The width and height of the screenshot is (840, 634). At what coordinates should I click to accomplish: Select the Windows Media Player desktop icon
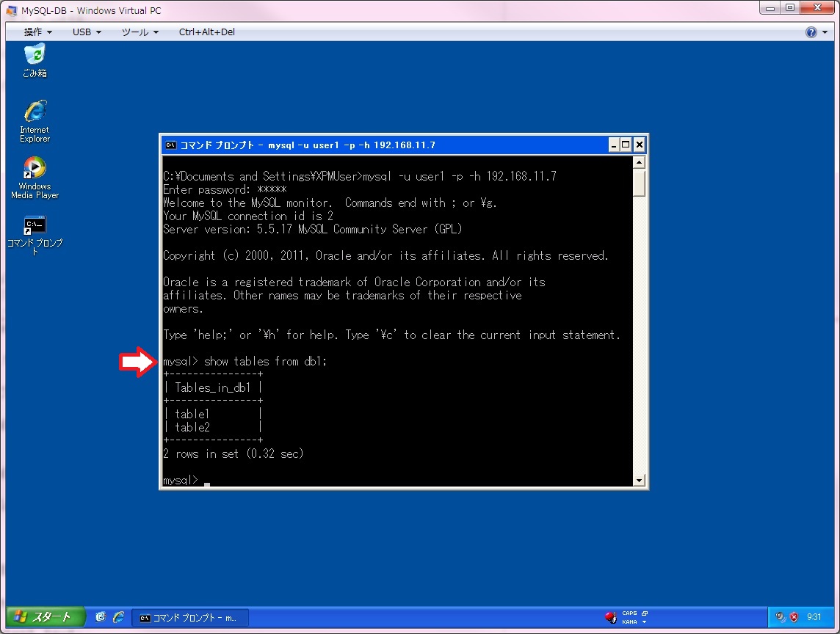click(35, 178)
